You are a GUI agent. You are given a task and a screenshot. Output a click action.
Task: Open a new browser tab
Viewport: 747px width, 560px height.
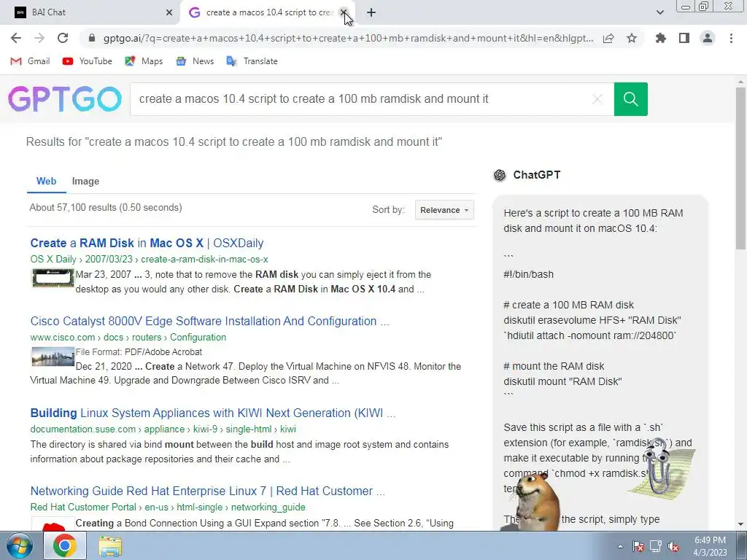point(371,12)
